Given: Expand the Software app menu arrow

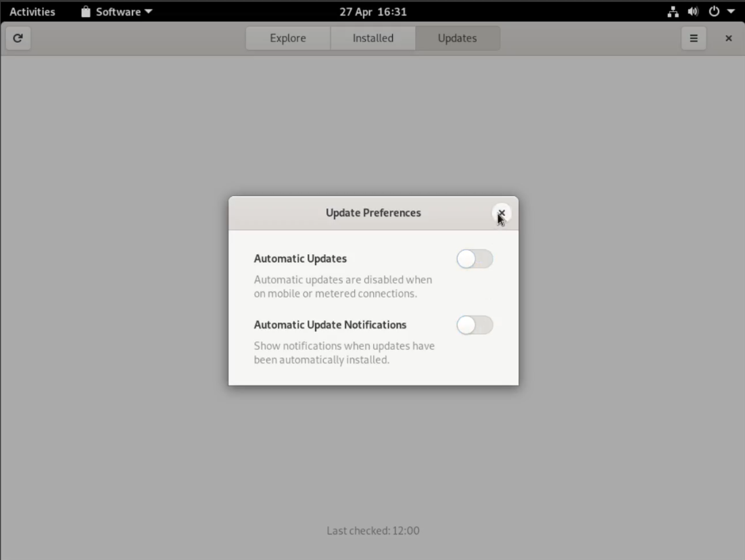Looking at the screenshot, I should [149, 12].
